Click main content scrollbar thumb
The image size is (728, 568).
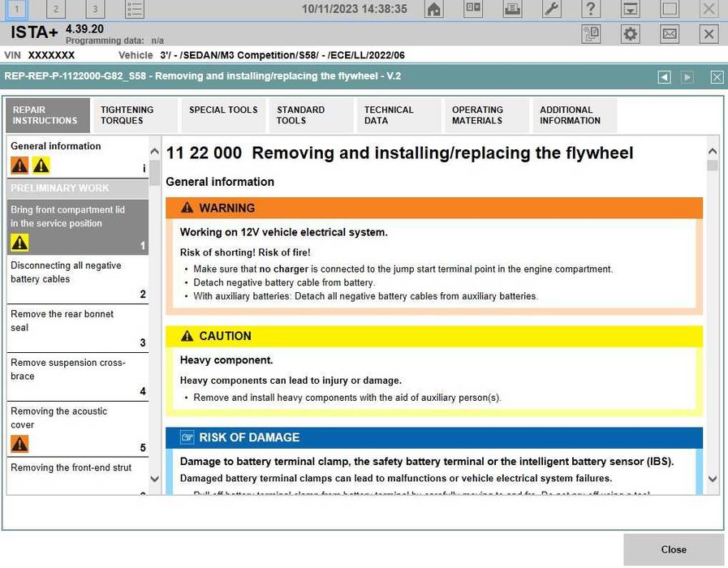[x=713, y=166]
